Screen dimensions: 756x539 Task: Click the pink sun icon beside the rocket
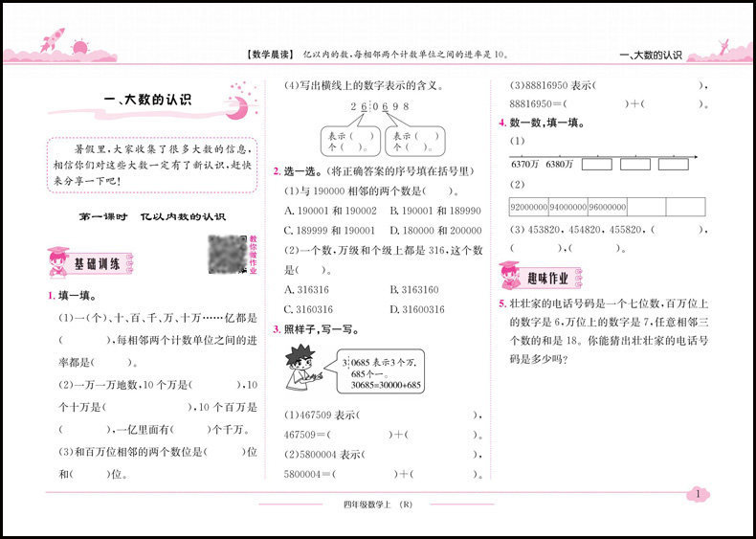80,47
